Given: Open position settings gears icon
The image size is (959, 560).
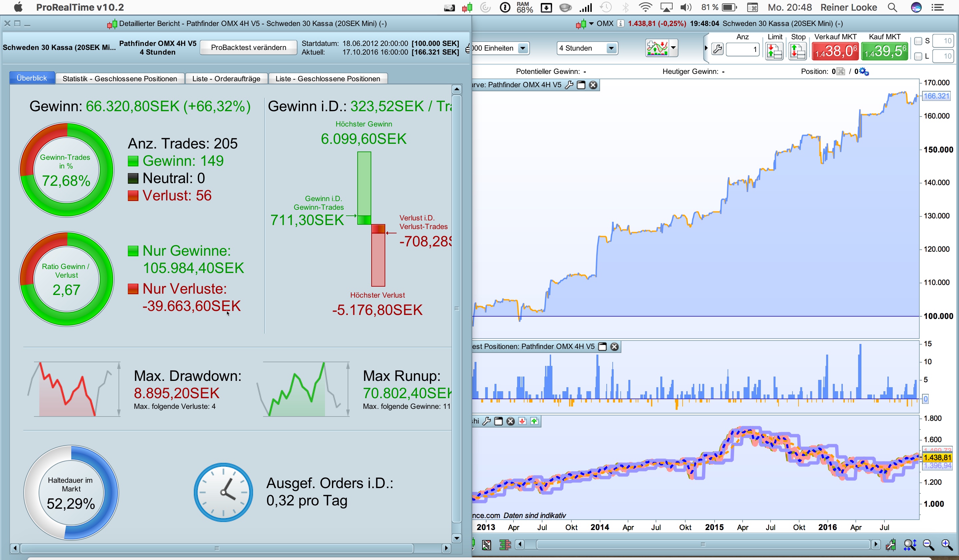Looking at the screenshot, I should (864, 72).
